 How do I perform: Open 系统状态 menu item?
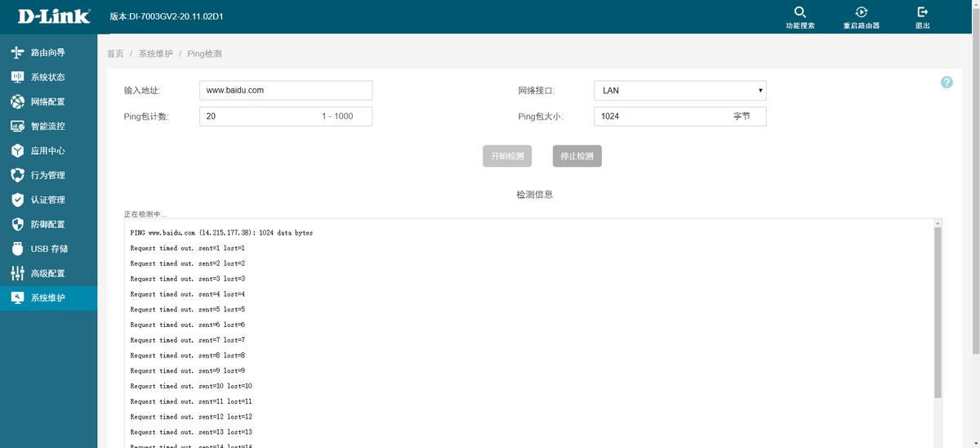tap(48, 77)
